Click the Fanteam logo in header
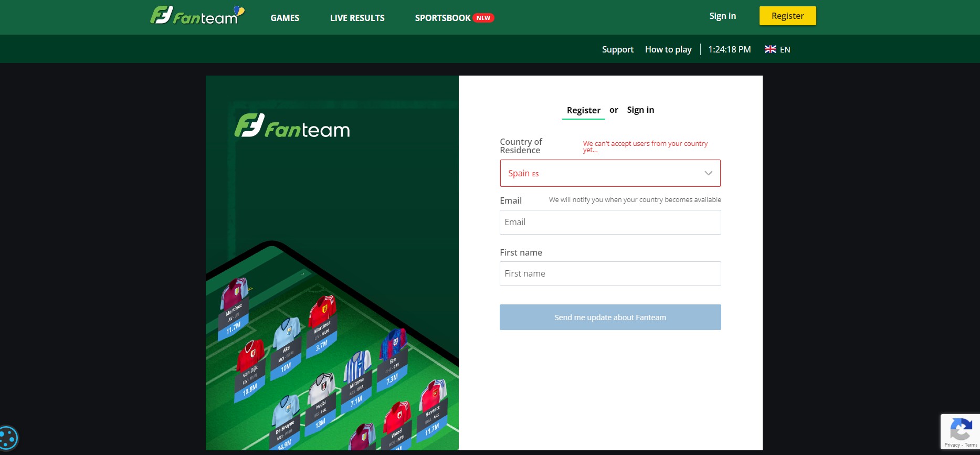The image size is (980, 455). (x=197, y=16)
